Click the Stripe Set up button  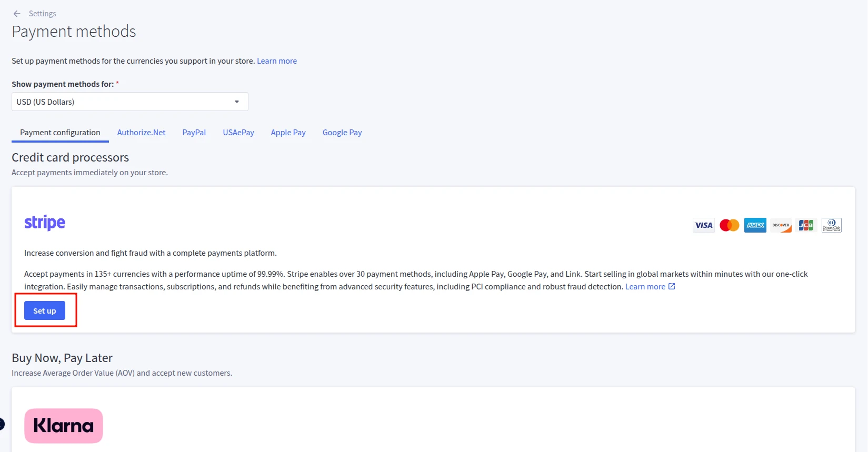45,310
